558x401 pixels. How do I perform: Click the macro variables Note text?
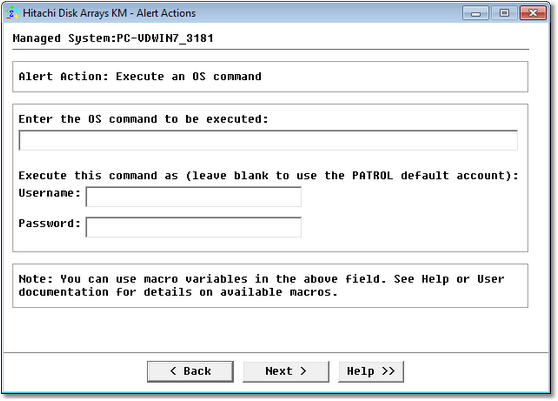(x=262, y=285)
